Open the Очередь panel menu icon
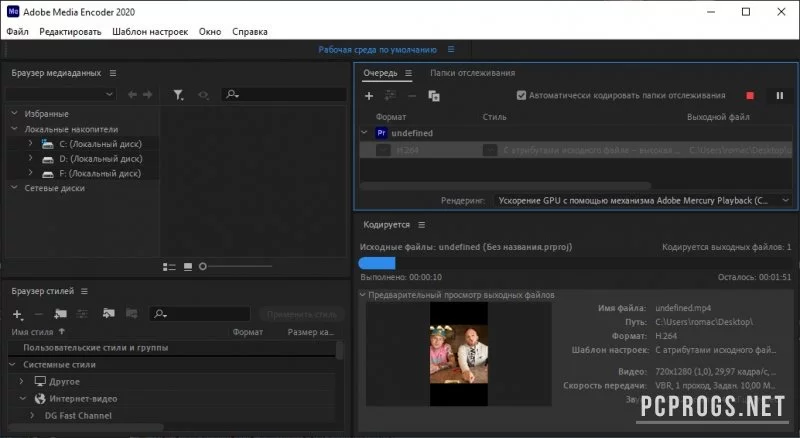Image resolution: width=800 pixels, height=438 pixels. click(408, 73)
